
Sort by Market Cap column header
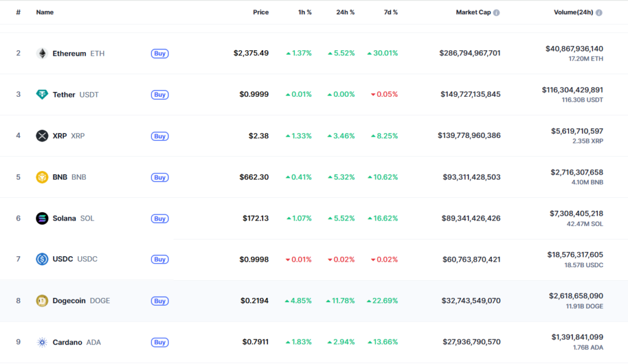coord(473,12)
